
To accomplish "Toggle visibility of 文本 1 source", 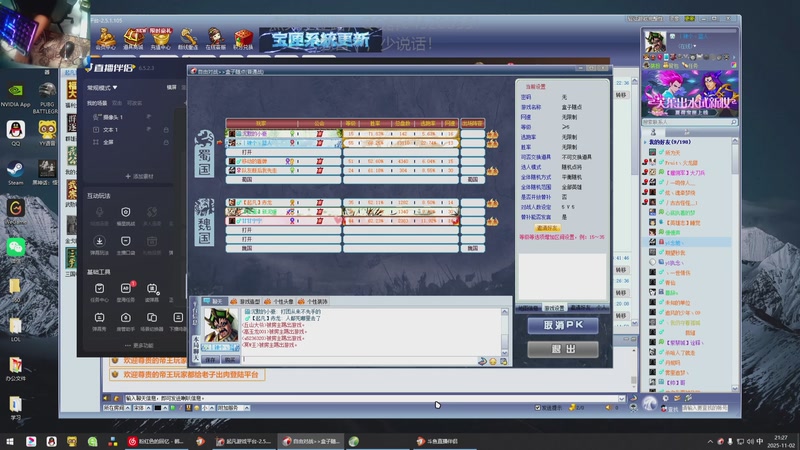I will pyautogui.click(x=148, y=130).
